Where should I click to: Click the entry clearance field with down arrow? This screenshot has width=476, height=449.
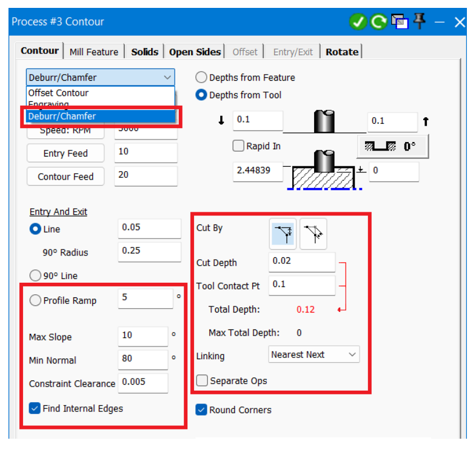[258, 121]
